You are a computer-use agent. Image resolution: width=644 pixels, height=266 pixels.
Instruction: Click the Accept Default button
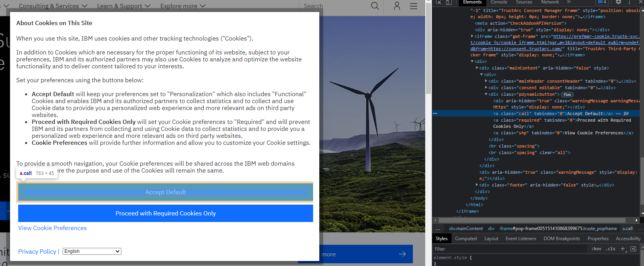pyautogui.click(x=165, y=192)
